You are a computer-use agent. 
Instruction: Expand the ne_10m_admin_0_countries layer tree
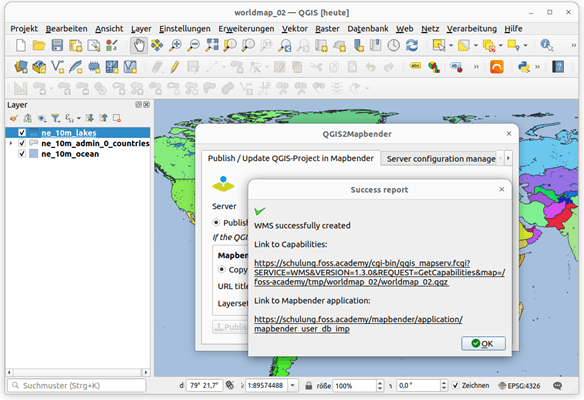11,143
